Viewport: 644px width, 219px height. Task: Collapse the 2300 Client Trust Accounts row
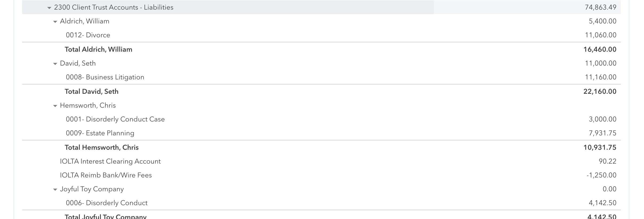pyautogui.click(x=49, y=8)
